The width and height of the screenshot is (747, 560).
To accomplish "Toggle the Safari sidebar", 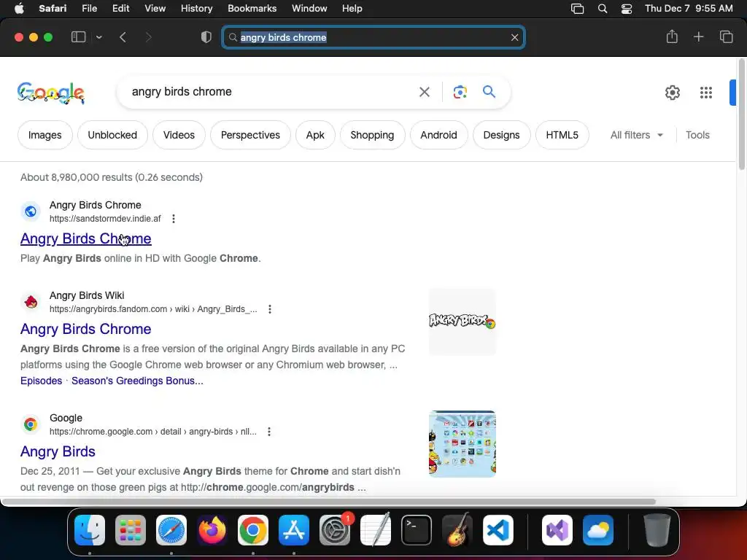I will 78,37.
